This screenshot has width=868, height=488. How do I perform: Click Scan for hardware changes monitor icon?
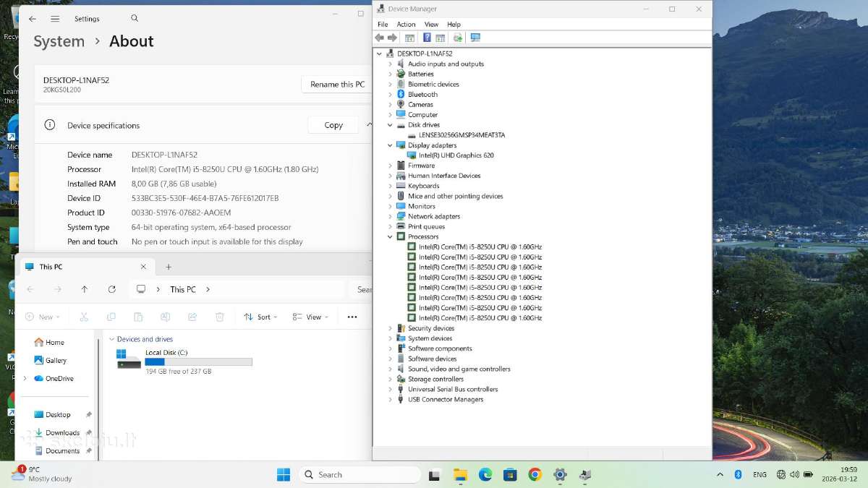(x=475, y=38)
